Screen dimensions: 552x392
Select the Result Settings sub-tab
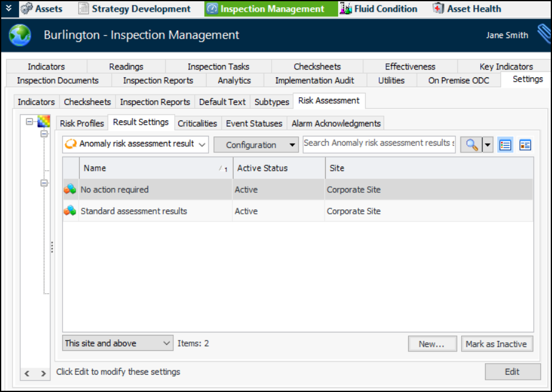pyautogui.click(x=141, y=122)
